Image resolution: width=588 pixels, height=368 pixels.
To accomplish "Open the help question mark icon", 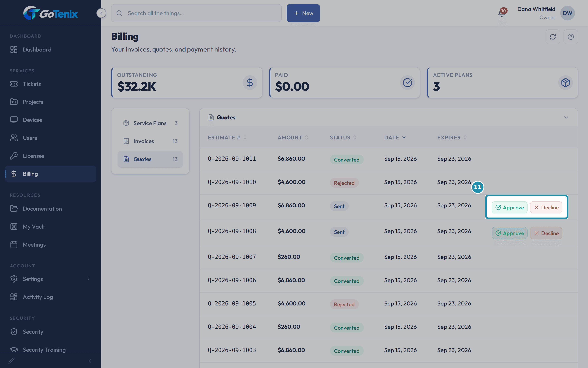I will tap(571, 37).
